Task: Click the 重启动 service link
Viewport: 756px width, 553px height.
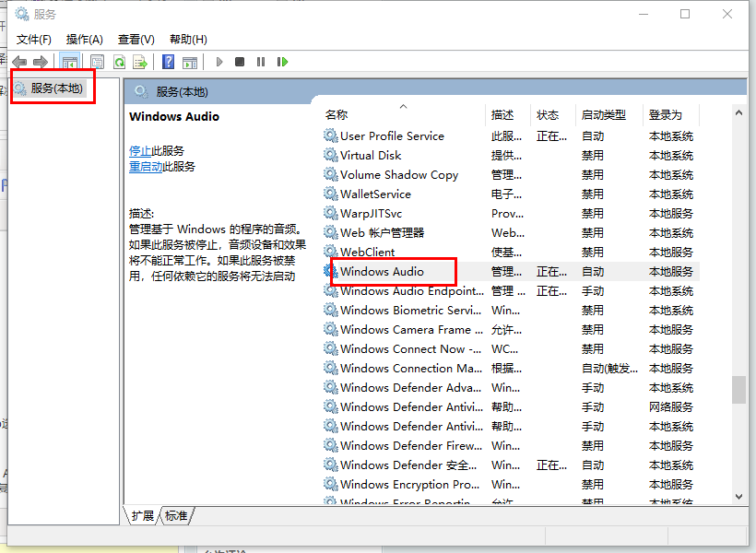Action: click(x=146, y=167)
